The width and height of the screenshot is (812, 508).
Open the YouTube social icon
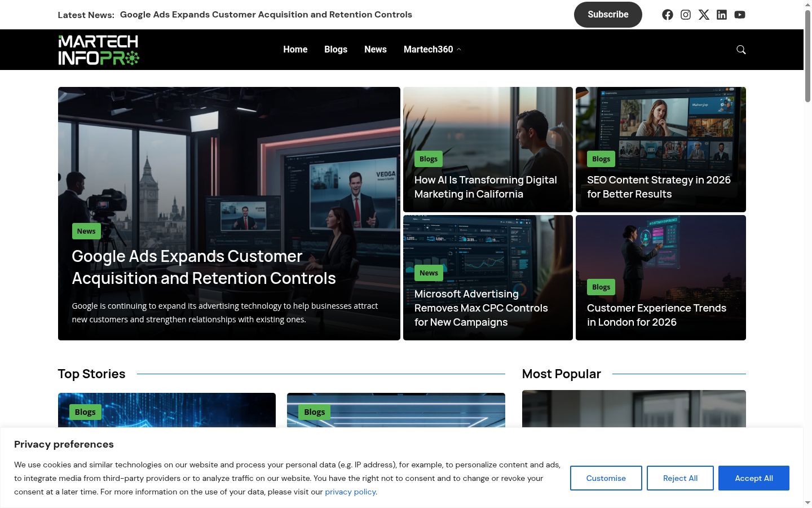740,15
